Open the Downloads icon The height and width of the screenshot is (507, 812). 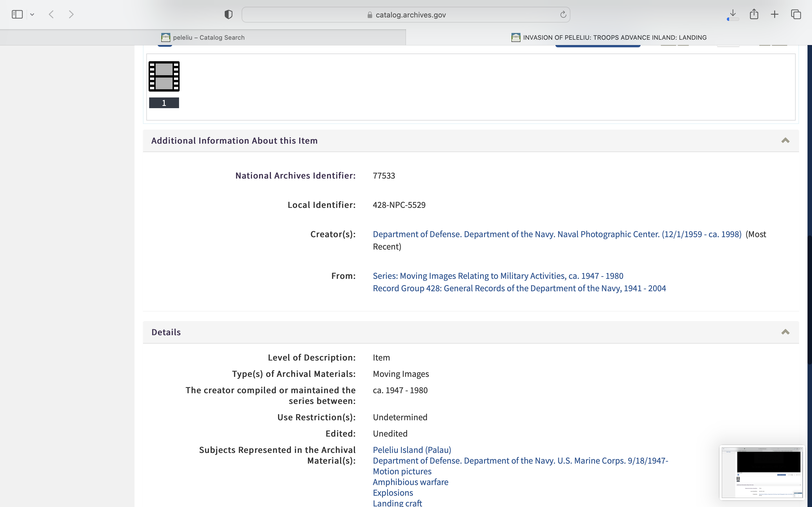733,14
